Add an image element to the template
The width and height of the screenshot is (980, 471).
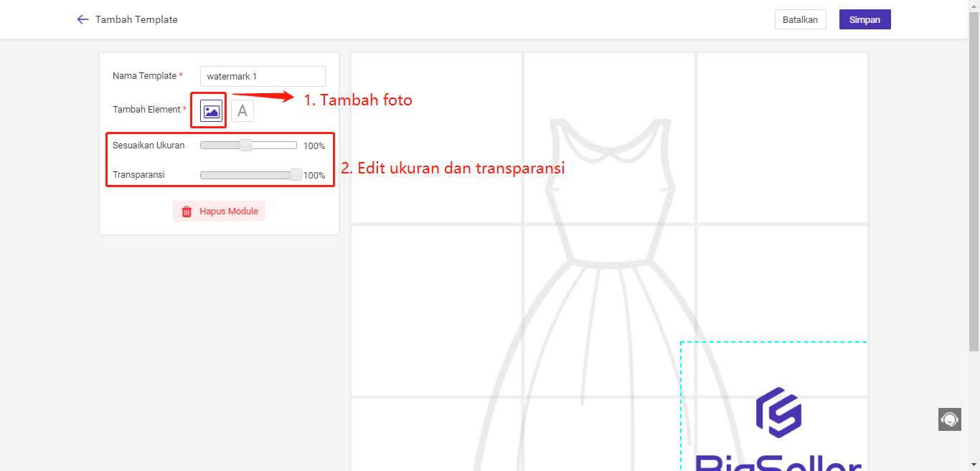click(211, 111)
